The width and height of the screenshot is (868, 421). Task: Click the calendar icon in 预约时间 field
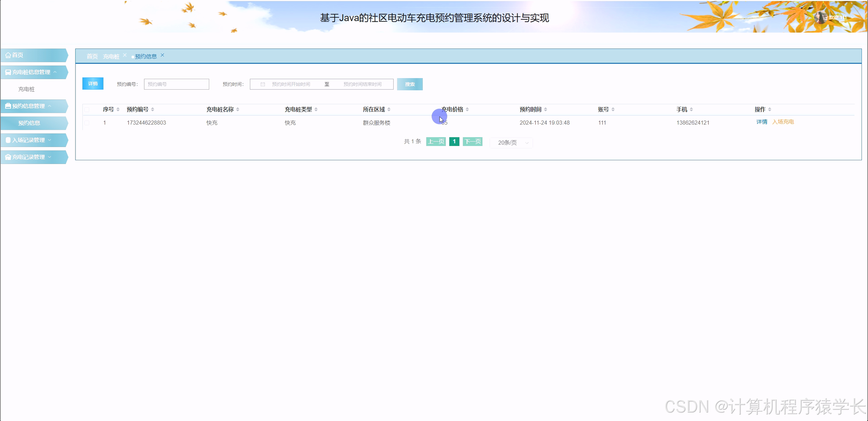coord(263,84)
